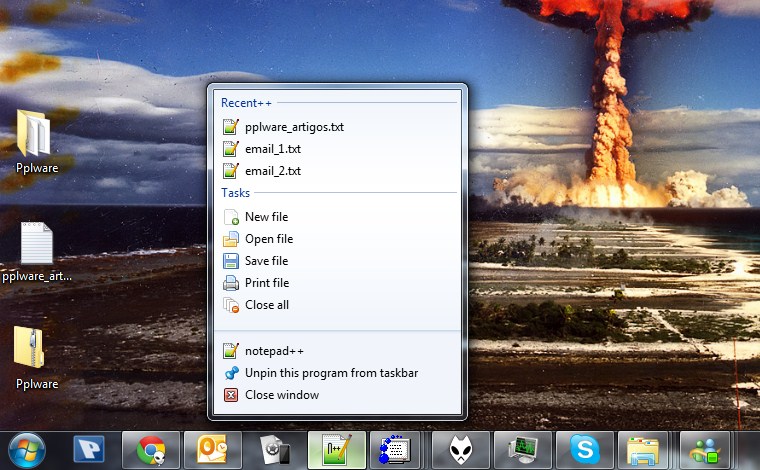
Task: Open the Messenger people icon on taskbar
Action: click(x=705, y=450)
